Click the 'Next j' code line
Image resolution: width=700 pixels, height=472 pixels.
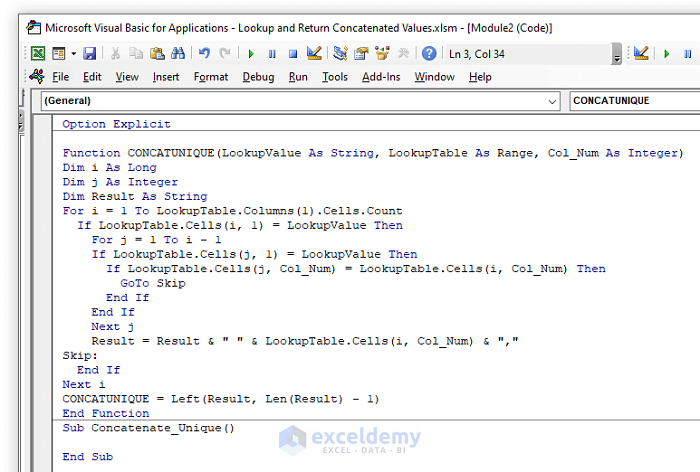tap(112, 326)
